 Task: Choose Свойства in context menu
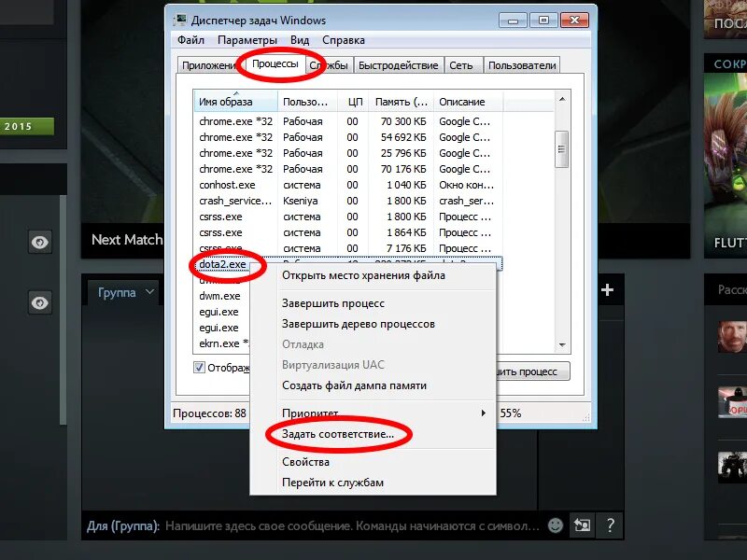pyautogui.click(x=305, y=462)
